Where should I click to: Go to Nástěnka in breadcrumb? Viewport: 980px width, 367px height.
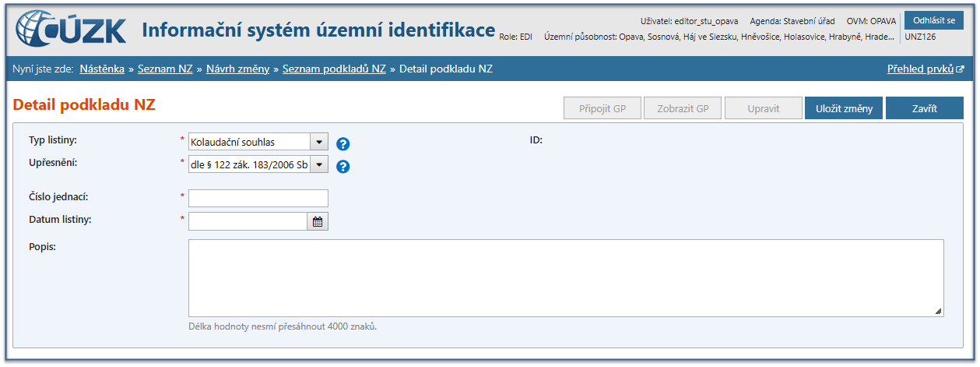click(x=102, y=69)
